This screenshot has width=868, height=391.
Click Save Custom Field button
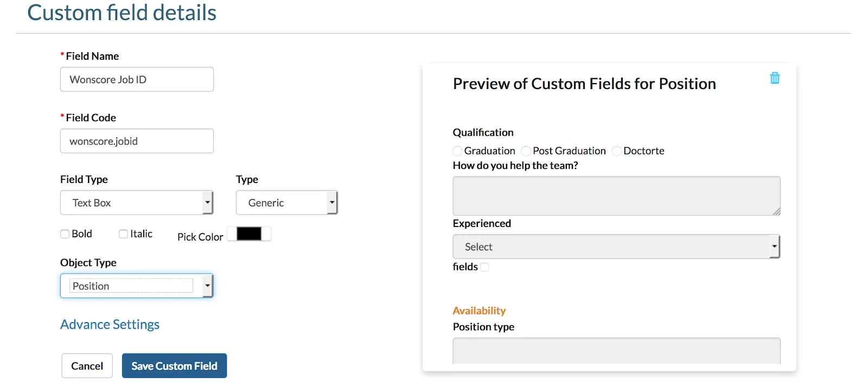coord(174,366)
